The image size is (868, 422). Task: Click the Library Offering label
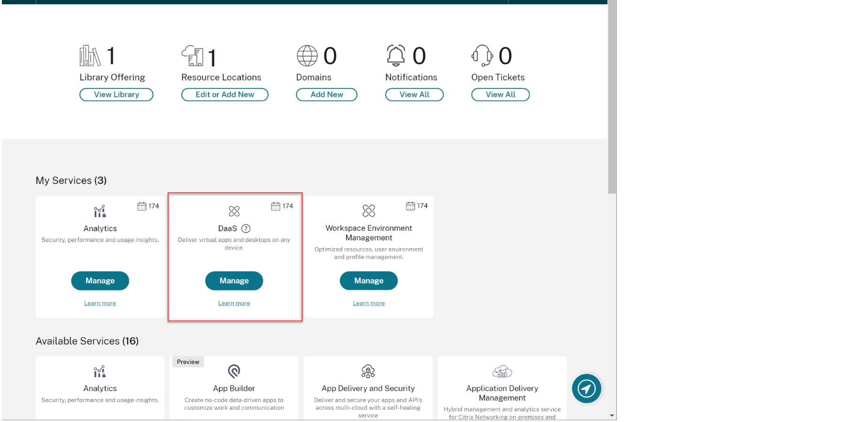pyautogui.click(x=112, y=77)
